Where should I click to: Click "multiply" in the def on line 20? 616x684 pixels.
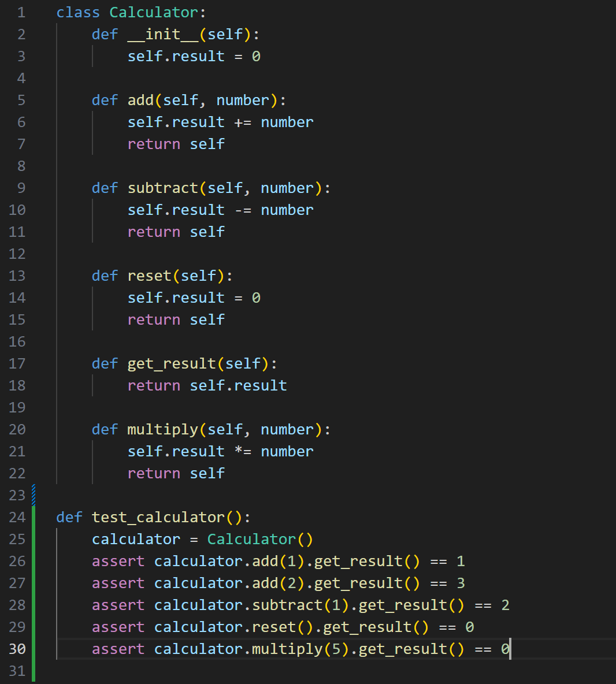(163, 429)
